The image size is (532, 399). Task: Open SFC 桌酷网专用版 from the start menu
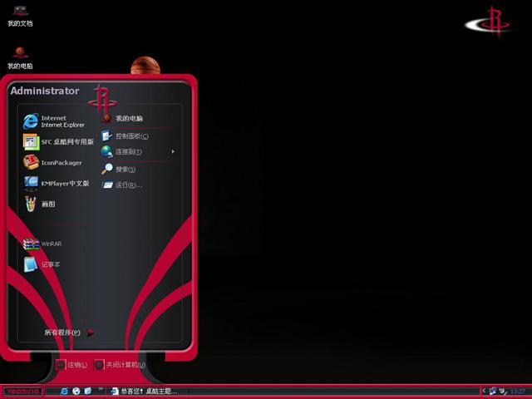coord(58,142)
